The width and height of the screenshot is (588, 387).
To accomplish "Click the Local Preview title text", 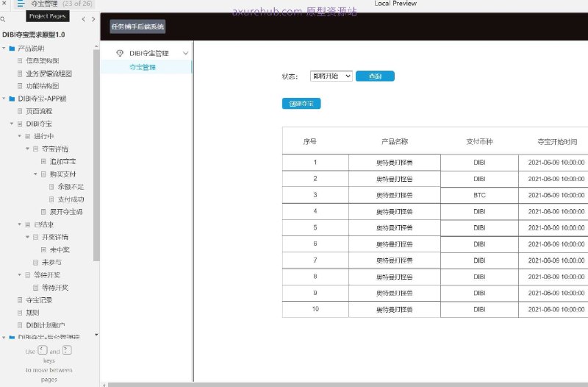I will point(395,4).
